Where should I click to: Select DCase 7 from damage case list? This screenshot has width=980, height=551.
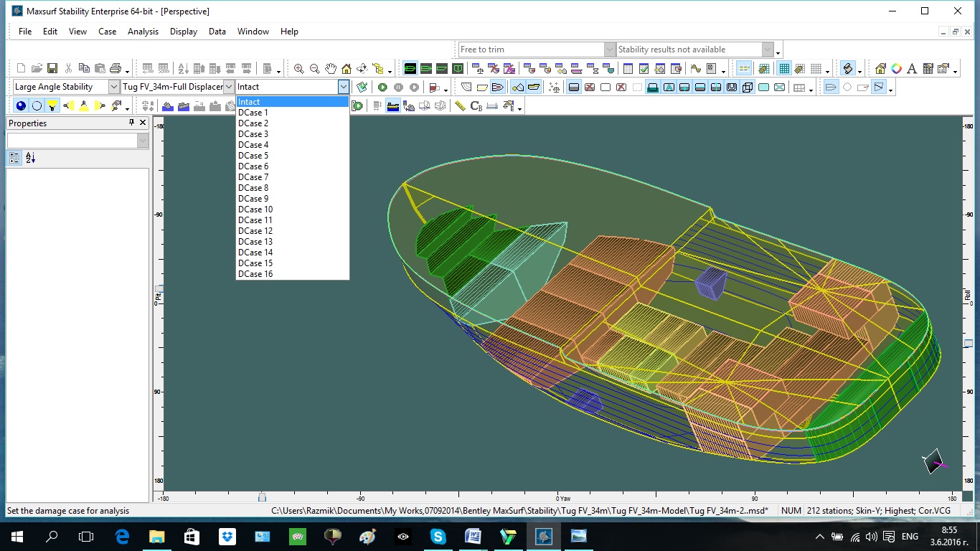coord(253,177)
